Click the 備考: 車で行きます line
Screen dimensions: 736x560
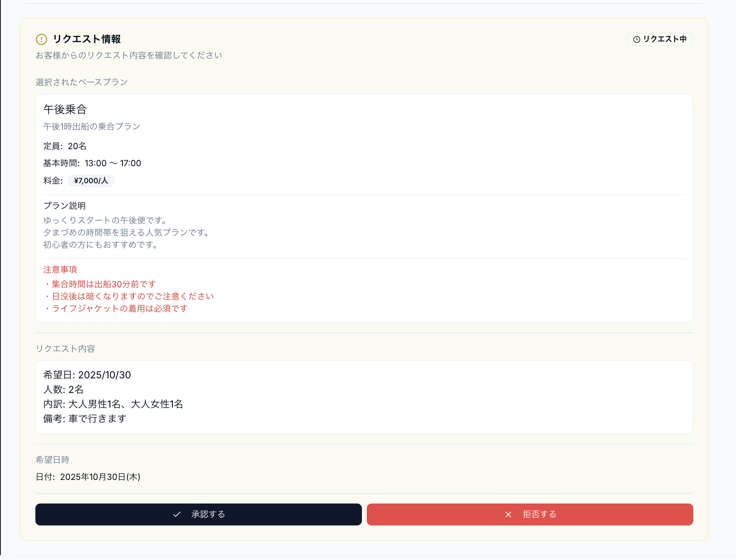click(x=85, y=419)
